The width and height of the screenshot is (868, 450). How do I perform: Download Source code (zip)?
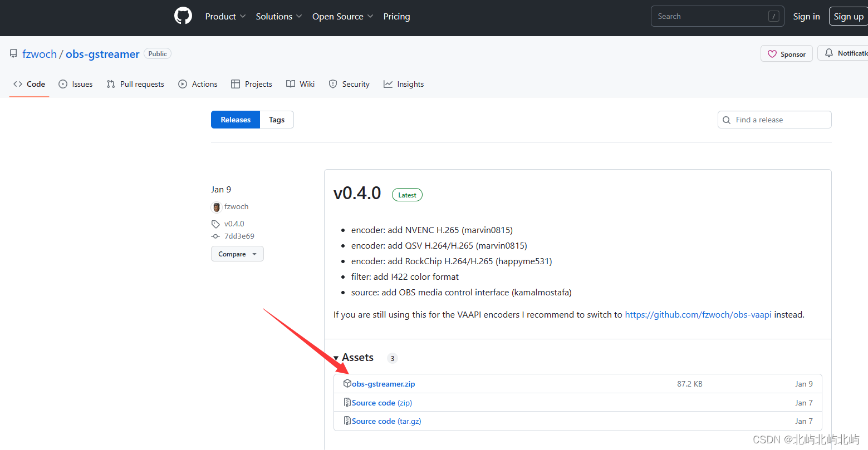pyautogui.click(x=382, y=403)
